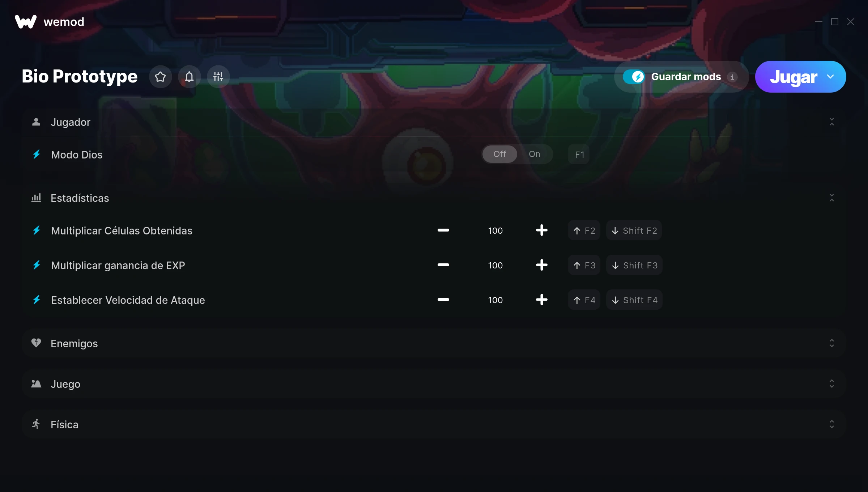
Task: Set Modo Dios to Off
Action: [499, 154]
